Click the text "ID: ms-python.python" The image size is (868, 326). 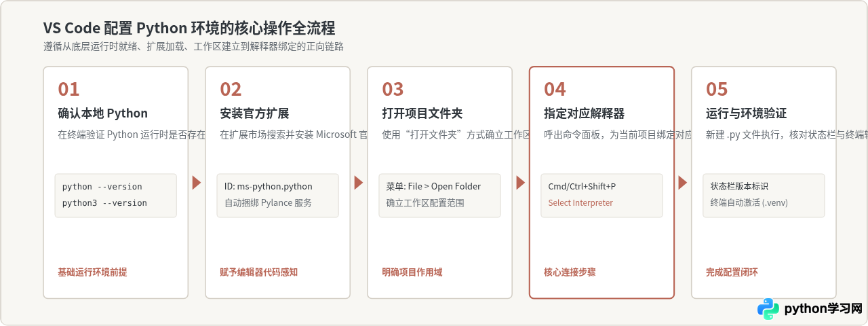269,187
